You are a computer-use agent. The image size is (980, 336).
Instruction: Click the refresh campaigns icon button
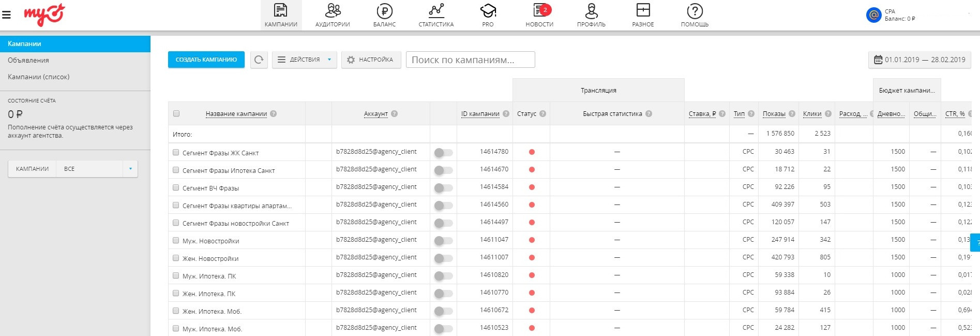(259, 60)
